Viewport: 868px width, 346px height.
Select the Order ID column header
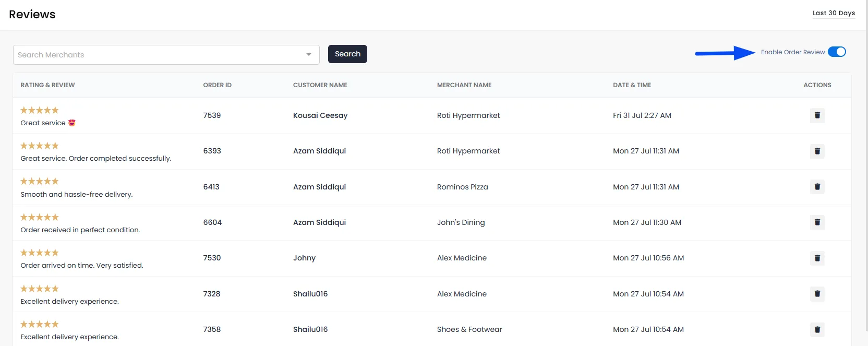click(218, 85)
